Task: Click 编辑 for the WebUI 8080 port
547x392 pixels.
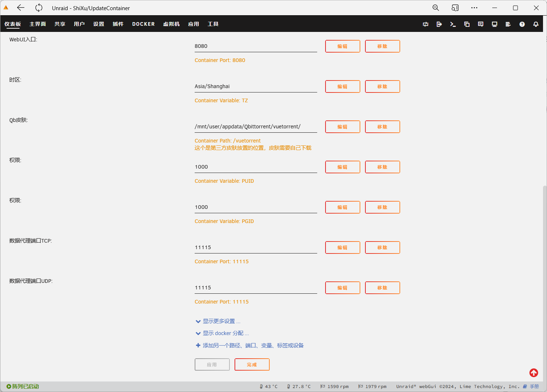Action: (x=343, y=46)
